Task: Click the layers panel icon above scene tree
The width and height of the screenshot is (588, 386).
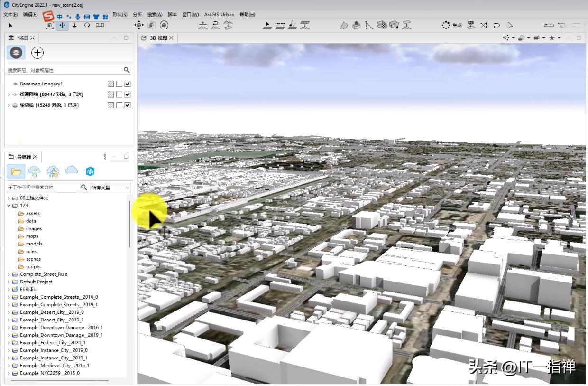Action: (x=16, y=52)
